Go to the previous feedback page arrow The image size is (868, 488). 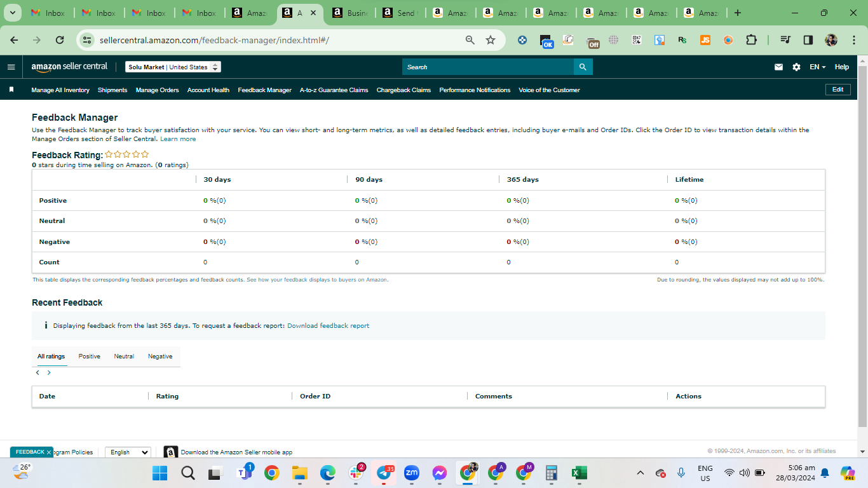(37, 373)
